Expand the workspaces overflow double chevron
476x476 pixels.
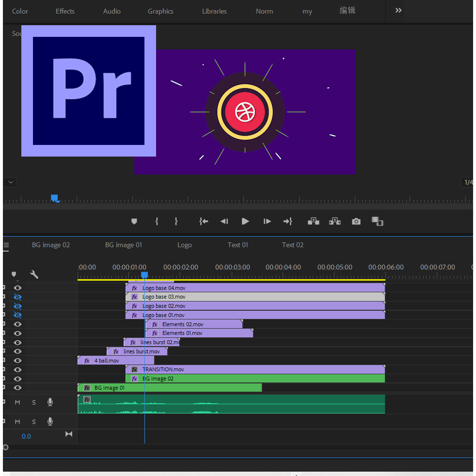[398, 10]
